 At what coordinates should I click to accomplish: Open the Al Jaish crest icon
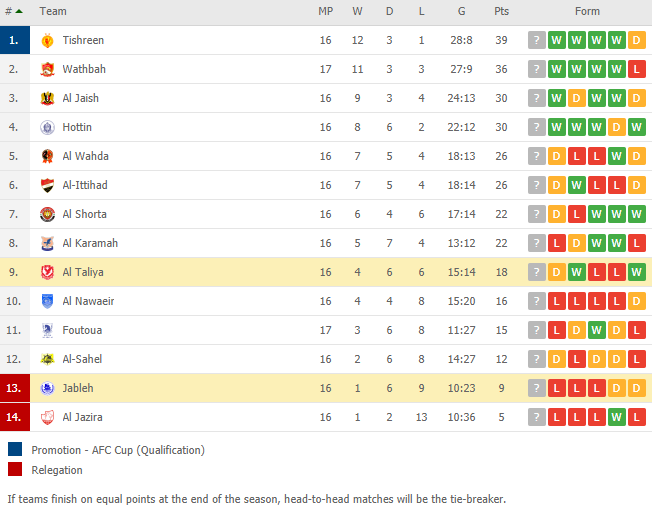click(47, 99)
